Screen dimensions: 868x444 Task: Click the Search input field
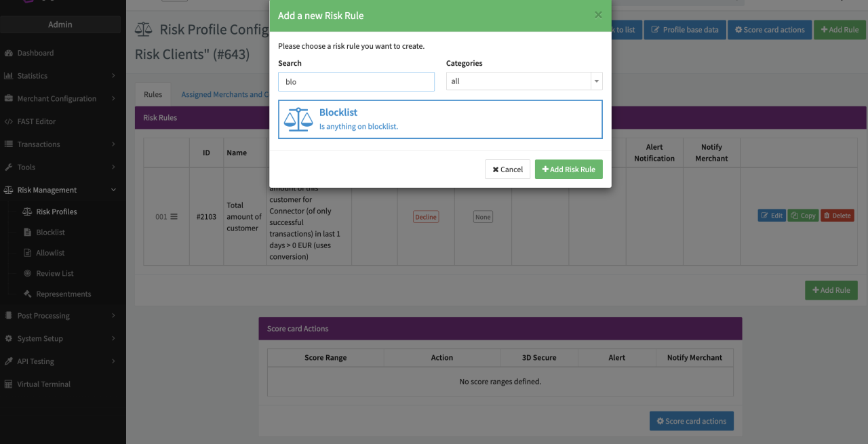(x=356, y=81)
